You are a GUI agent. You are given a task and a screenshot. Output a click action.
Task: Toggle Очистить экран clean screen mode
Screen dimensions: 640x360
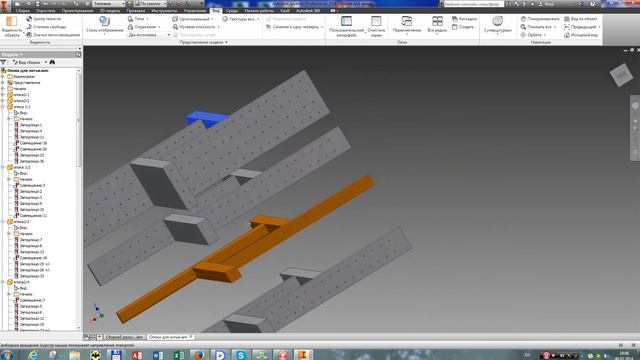pyautogui.click(x=376, y=27)
